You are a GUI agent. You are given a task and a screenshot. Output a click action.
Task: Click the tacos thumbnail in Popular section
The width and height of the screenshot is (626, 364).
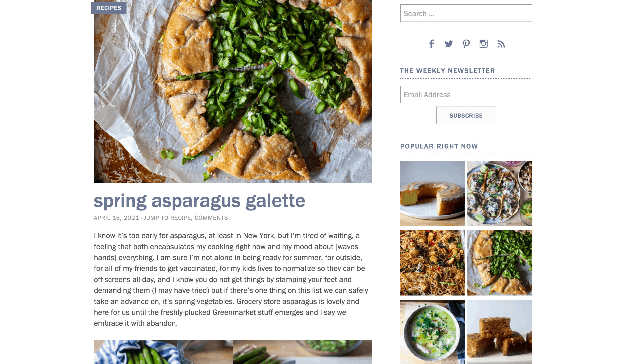click(499, 193)
